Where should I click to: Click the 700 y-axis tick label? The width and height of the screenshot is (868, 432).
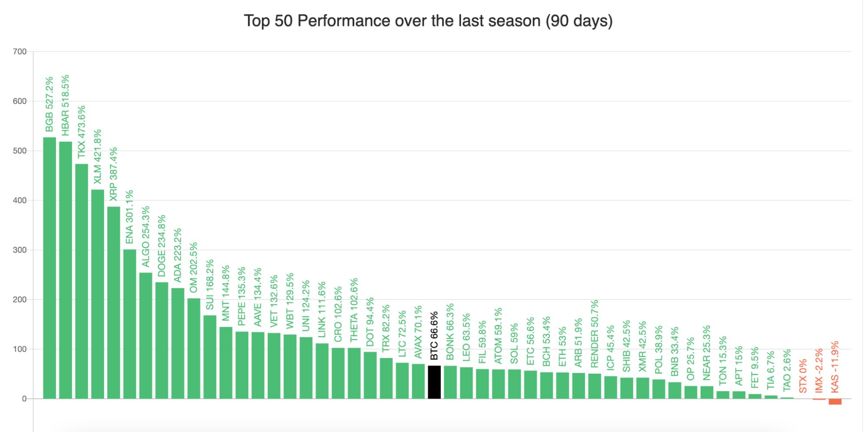coord(20,52)
